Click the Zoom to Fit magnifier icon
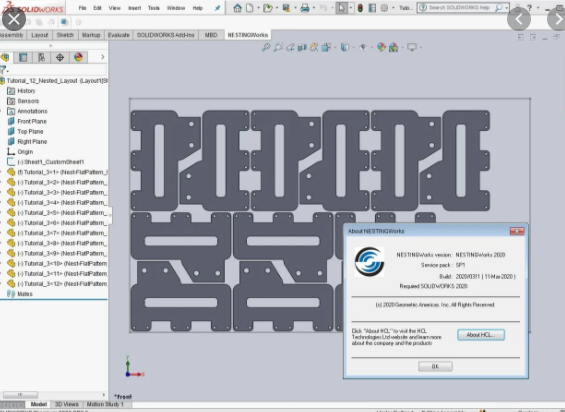 tap(266, 47)
